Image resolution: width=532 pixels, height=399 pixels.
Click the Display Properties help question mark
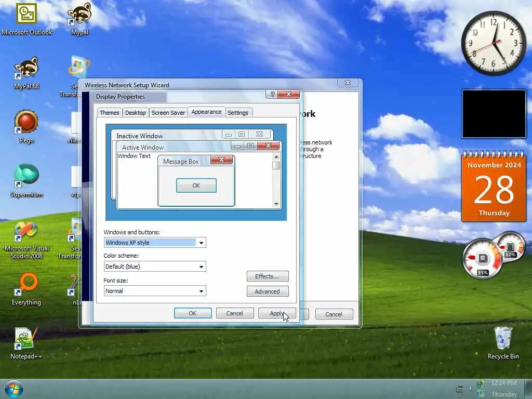pyautogui.click(x=272, y=95)
